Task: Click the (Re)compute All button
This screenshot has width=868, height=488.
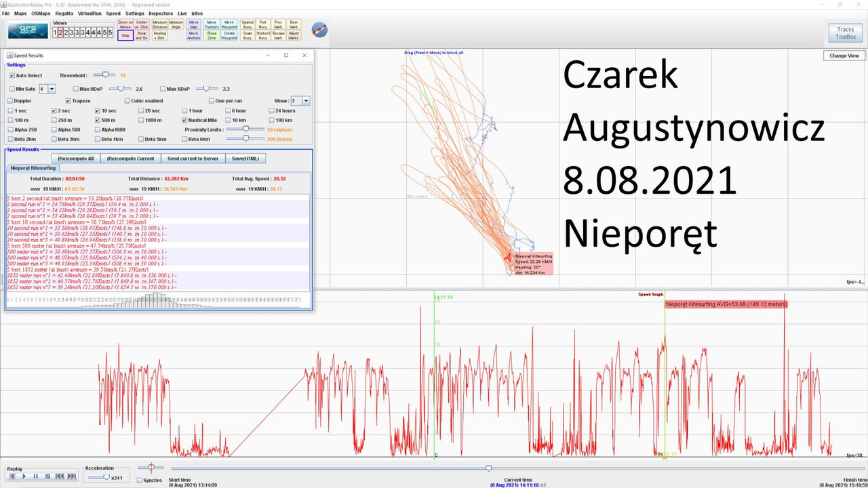Action: [x=76, y=158]
